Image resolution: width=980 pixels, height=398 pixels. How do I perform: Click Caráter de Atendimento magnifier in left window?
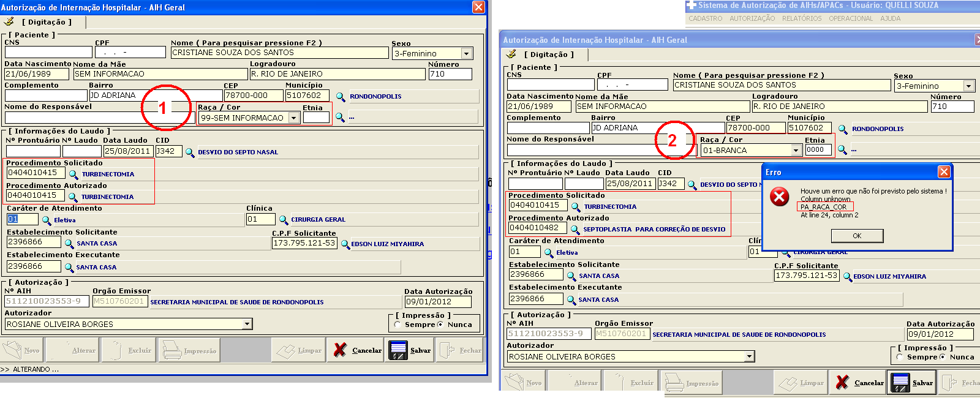[46, 220]
